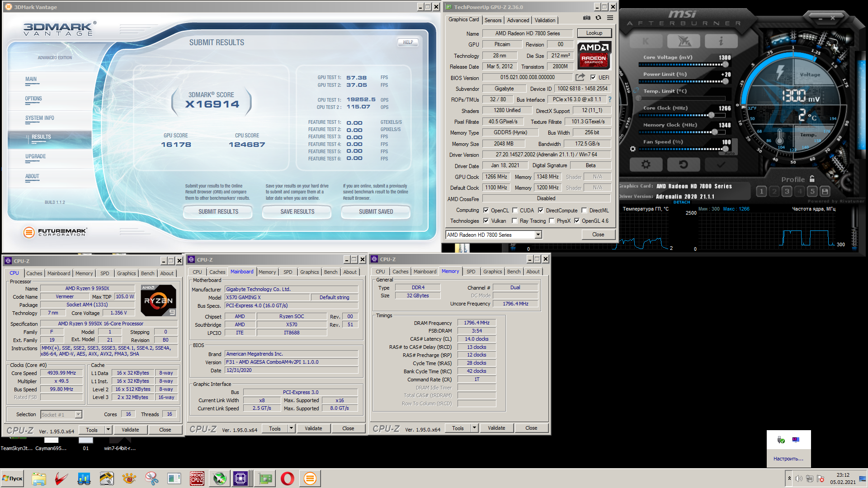Click SUBMIT RESULTS button
The width and height of the screenshot is (868, 488).
tap(218, 211)
